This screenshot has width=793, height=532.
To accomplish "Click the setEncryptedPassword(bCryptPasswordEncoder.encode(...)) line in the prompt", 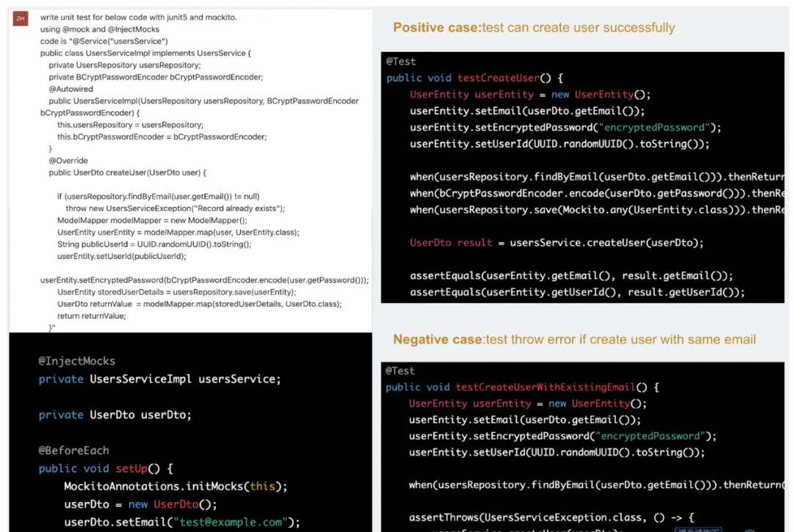I will pos(205,280).
